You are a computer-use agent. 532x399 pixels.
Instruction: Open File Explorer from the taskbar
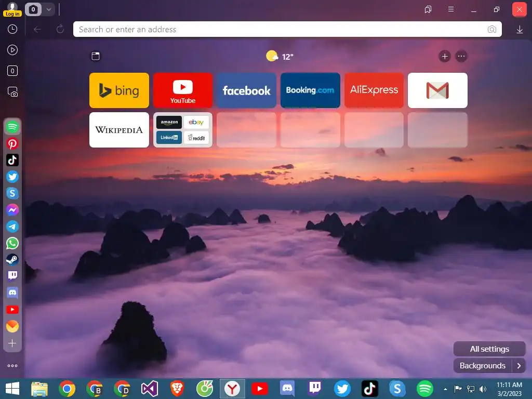pyautogui.click(x=39, y=389)
